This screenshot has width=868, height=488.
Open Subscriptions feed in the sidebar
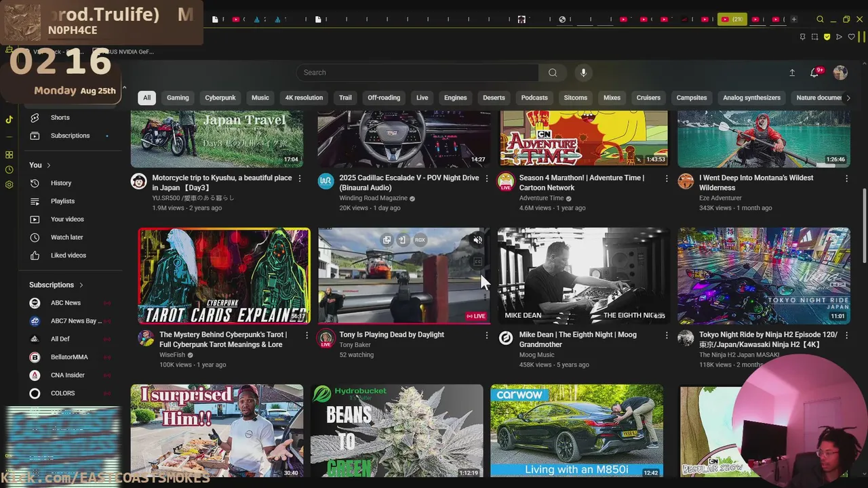point(70,136)
